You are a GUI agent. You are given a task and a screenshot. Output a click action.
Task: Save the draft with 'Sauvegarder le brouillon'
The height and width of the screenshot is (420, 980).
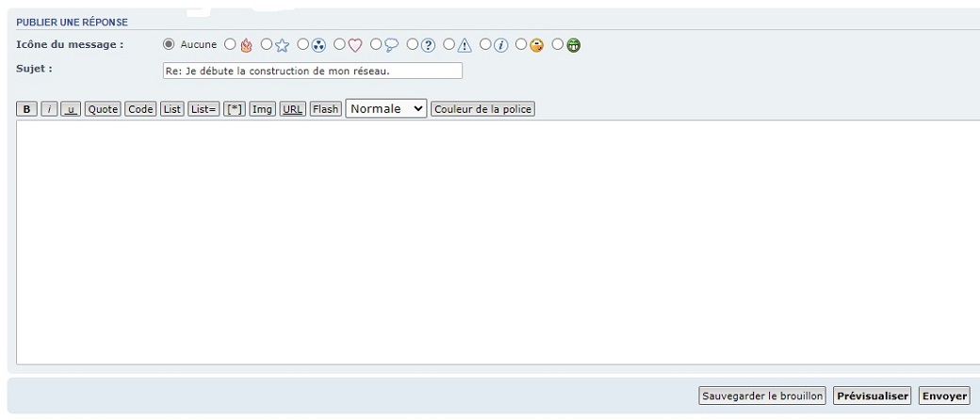(x=762, y=396)
